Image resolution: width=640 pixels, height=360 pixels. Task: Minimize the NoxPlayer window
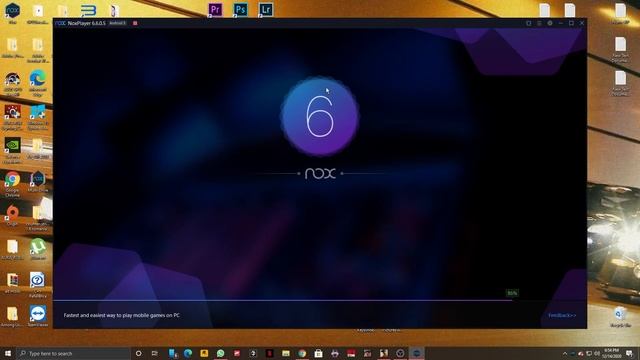(561, 23)
